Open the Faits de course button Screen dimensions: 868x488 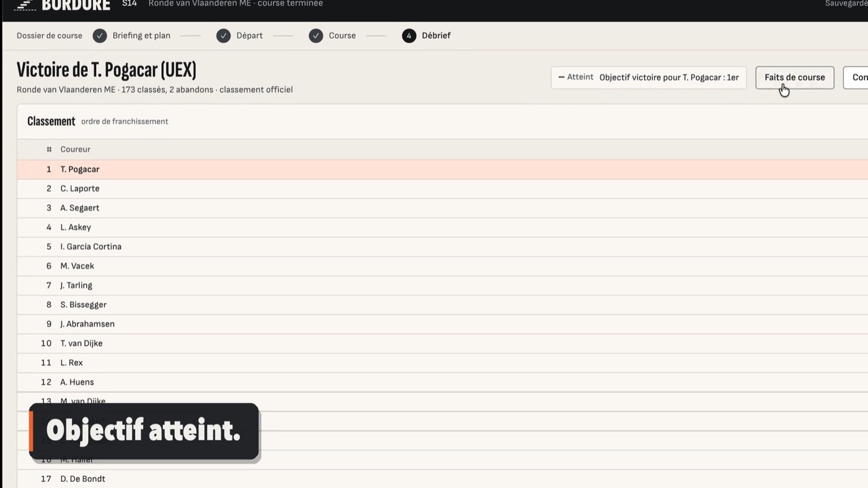click(x=794, y=78)
